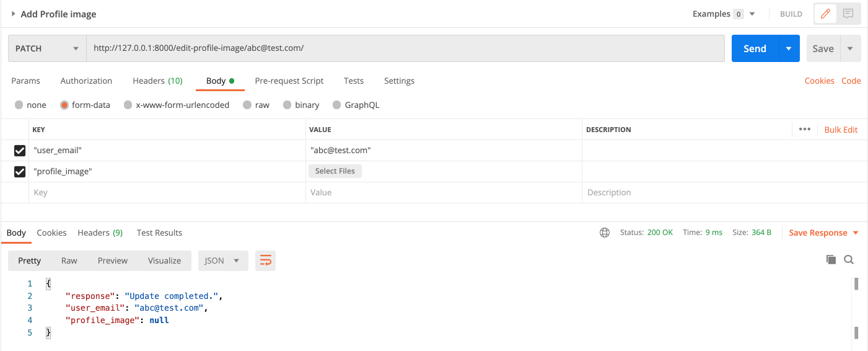The height and width of the screenshot is (351, 868).
Task: Click the Bulk Edit link
Action: click(x=841, y=130)
